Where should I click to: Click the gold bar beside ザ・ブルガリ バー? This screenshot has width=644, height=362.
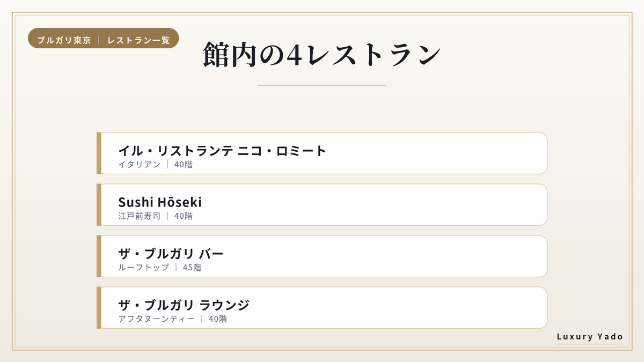(99, 256)
